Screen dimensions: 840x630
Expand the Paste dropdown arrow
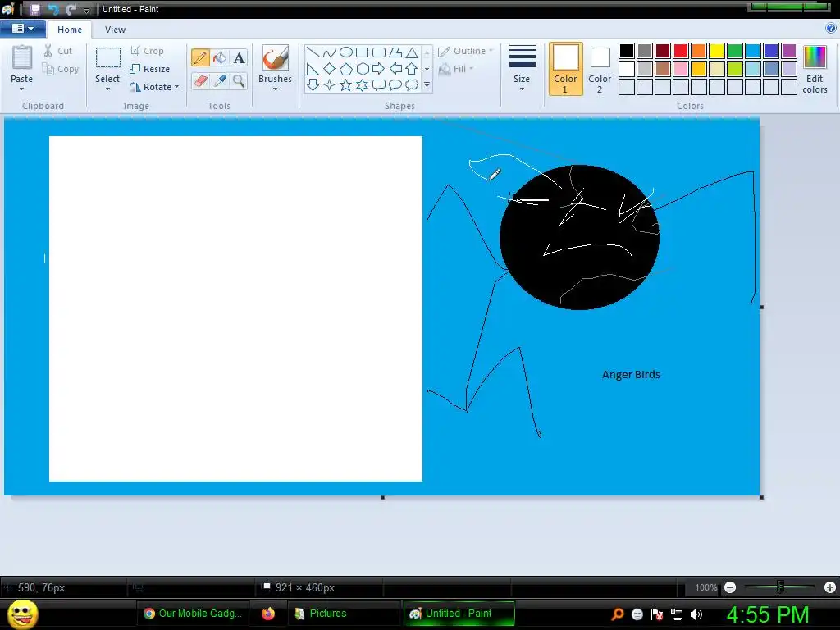tap(21, 89)
